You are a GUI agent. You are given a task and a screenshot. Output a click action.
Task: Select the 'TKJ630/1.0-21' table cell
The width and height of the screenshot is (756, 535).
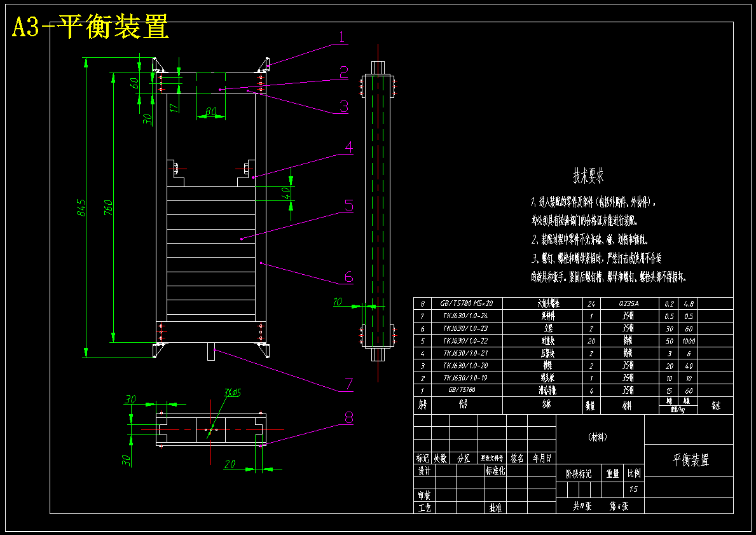point(465,353)
